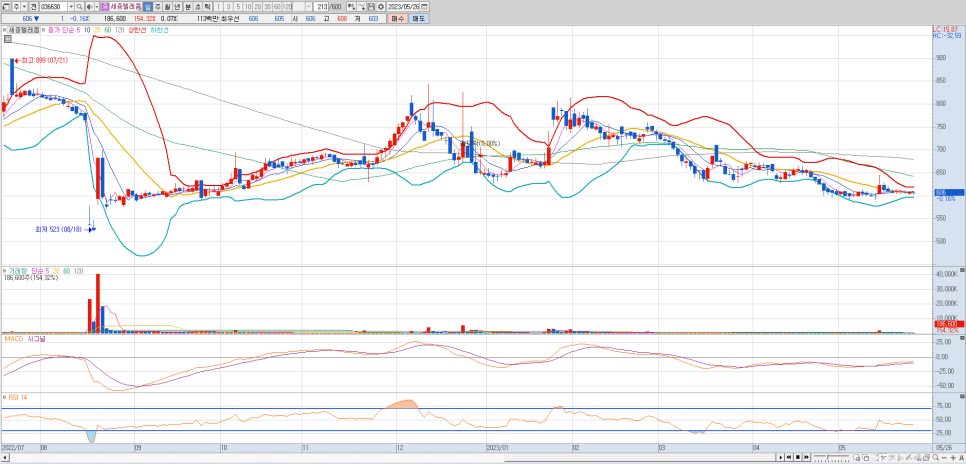This screenshot has height=464, width=966.
Task: Click the save chart floppy icon
Action: coord(371,6)
